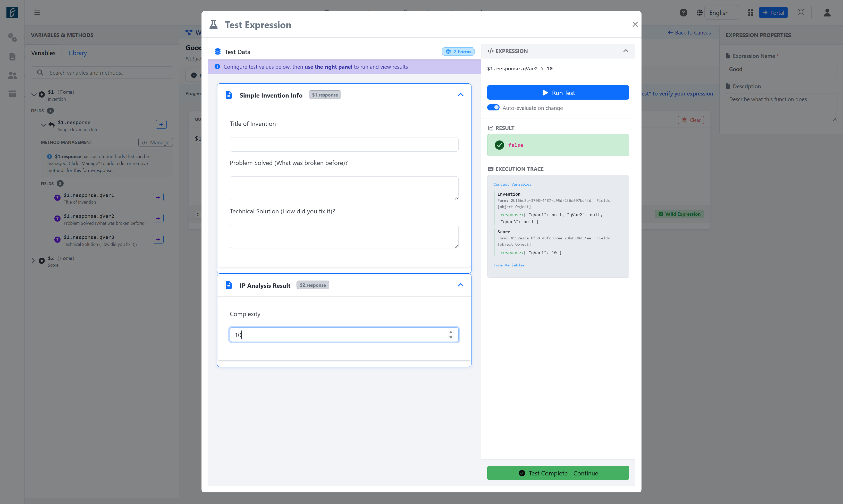
Task: Add $1.response field with plus icon
Action: 161,125
